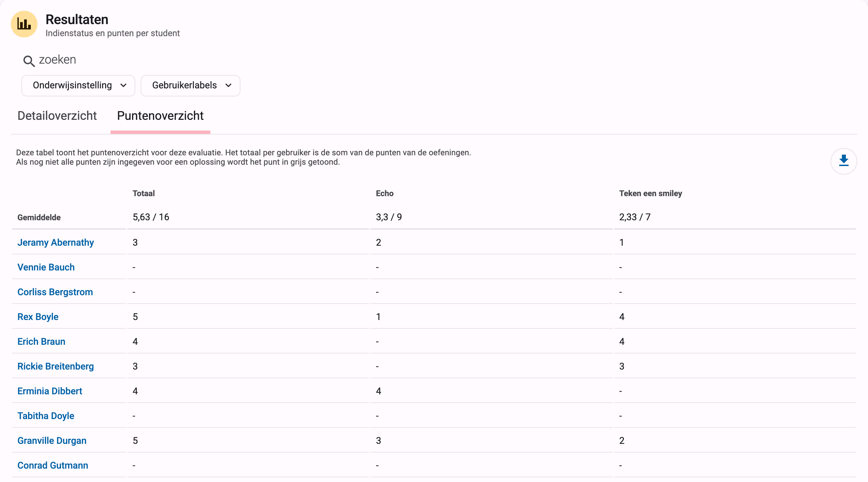
Task: Click the average total 5,63 / 16
Action: click(151, 217)
